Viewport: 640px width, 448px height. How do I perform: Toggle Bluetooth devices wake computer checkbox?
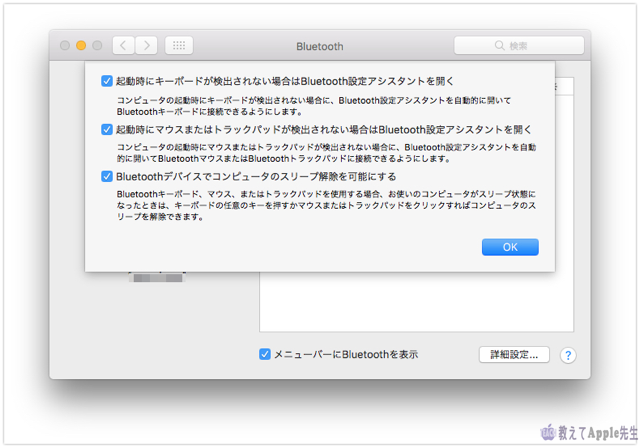point(107,176)
